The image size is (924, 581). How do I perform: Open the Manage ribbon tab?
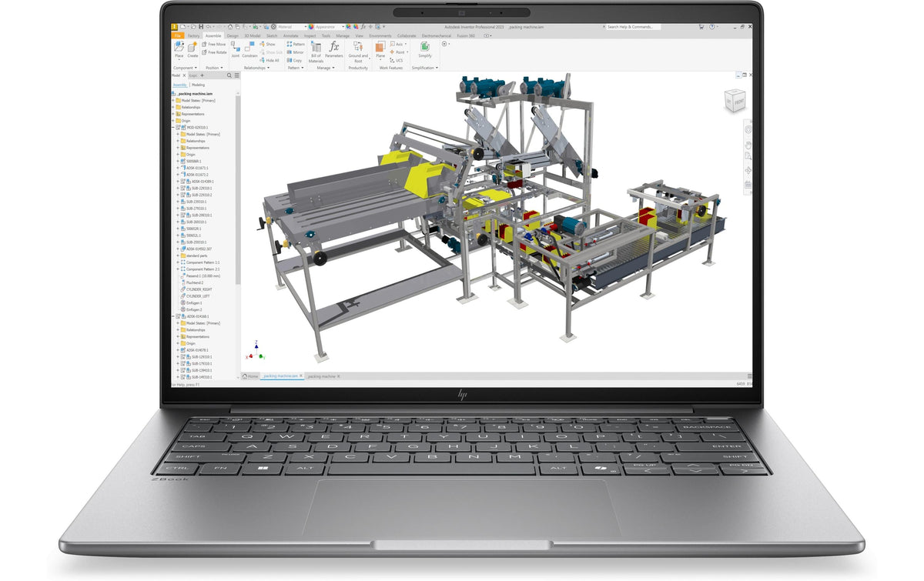point(343,35)
